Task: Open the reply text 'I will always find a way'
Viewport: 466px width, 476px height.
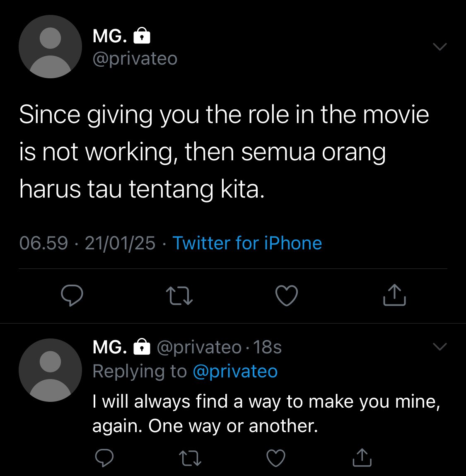Action: coord(266,413)
